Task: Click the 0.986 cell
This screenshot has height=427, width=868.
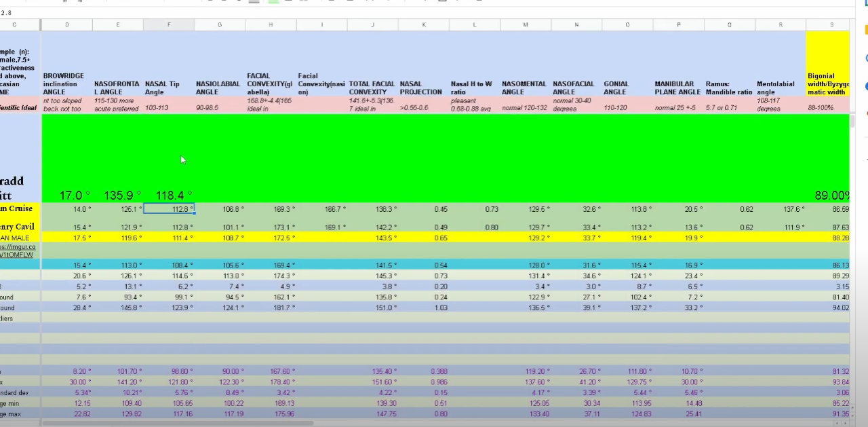Action: pos(424,382)
